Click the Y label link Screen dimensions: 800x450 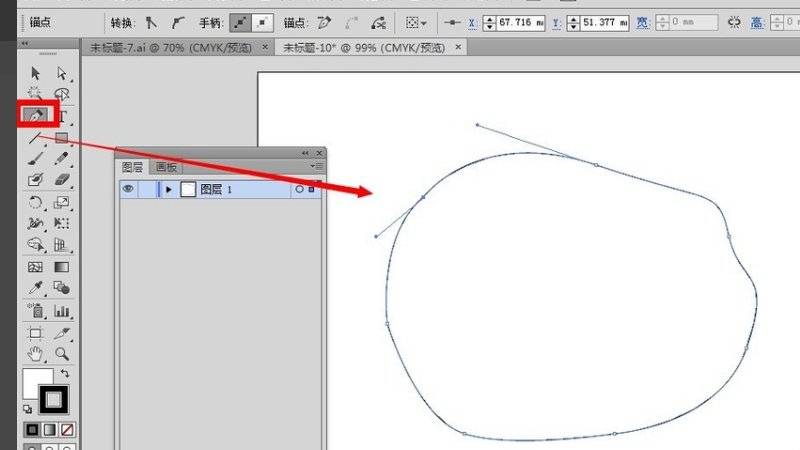click(x=557, y=23)
